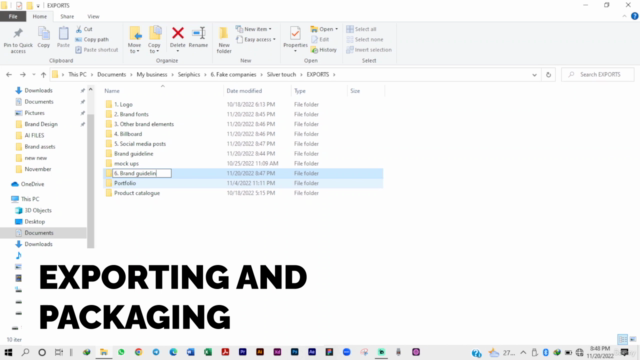Image resolution: width=640 pixels, height=360 pixels.
Task: Switch to the Share ribbon tab
Action: (x=67, y=16)
